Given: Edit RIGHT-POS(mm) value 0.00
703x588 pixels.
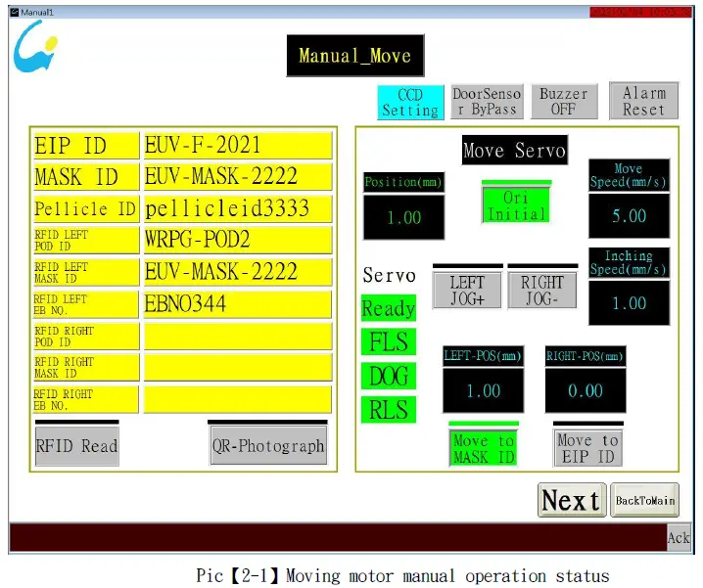Looking at the screenshot, I should (x=586, y=390).
